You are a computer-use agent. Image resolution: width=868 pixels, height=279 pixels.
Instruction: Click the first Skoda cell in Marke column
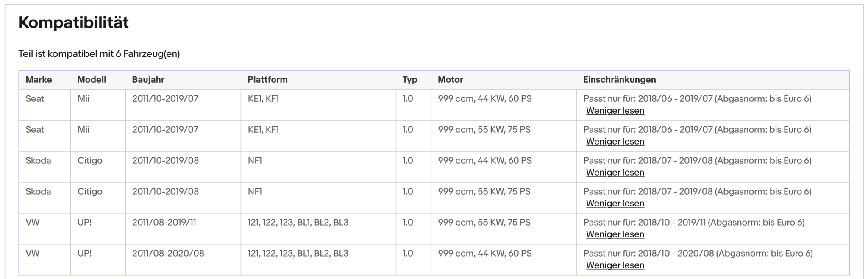coord(45,167)
